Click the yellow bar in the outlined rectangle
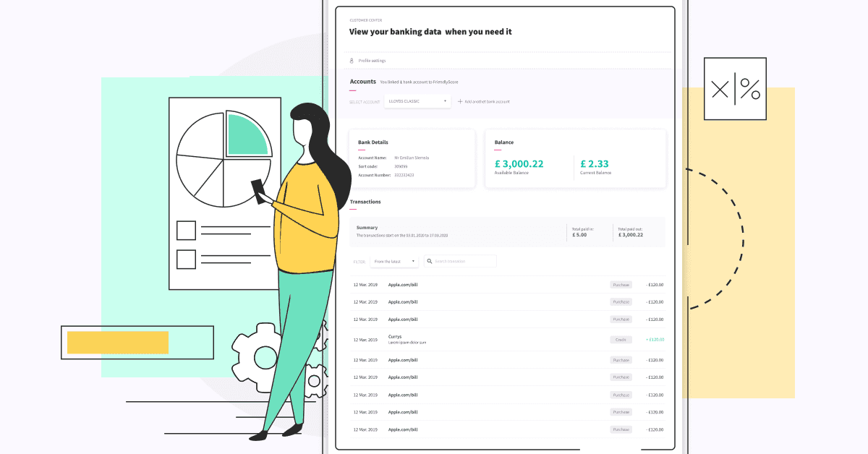This screenshot has width=868, height=454. pos(118,343)
